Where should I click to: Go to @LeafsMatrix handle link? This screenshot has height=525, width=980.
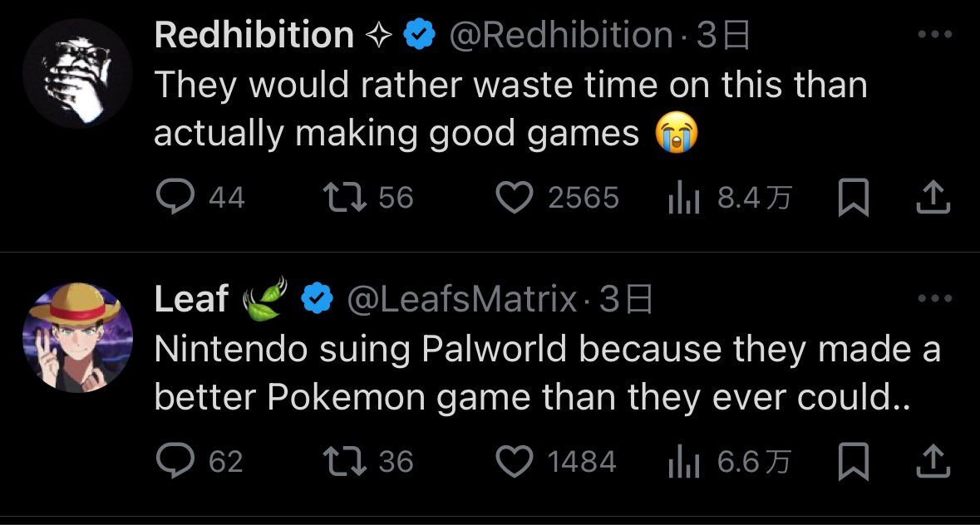(461, 299)
